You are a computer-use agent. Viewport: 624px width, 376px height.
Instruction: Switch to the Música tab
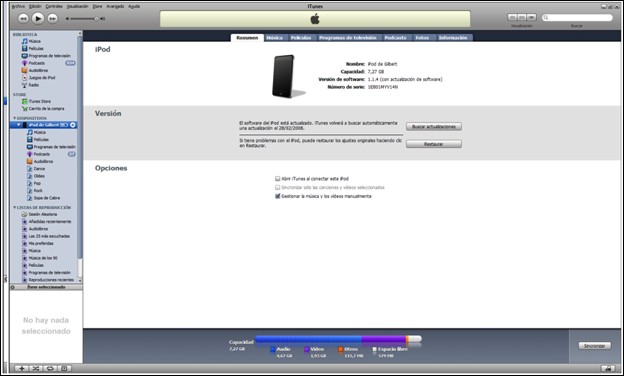coord(274,38)
